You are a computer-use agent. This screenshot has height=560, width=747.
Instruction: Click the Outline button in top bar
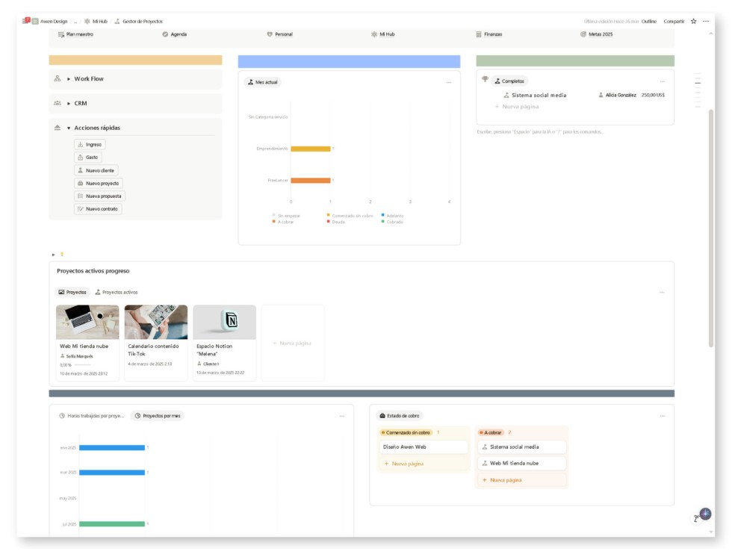[x=649, y=22]
